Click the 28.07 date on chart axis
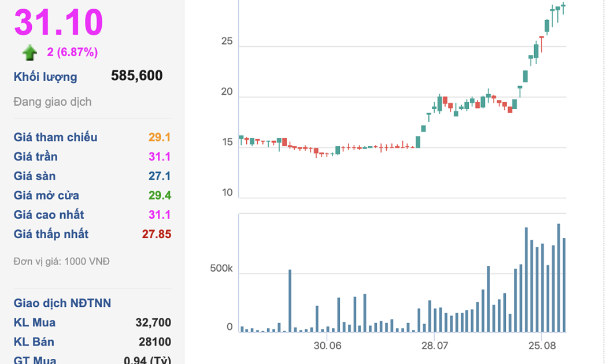This screenshot has width=607, height=364. (x=434, y=346)
